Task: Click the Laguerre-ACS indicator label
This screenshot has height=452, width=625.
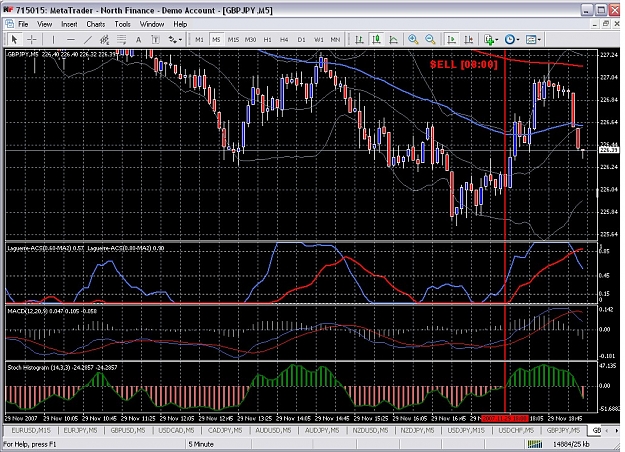Action: click(86, 248)
